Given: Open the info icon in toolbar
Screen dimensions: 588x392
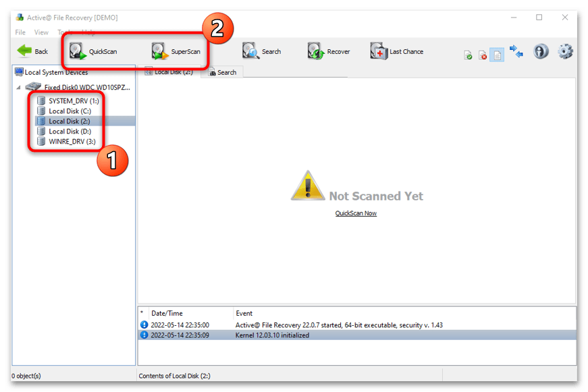Looking at the screenshot, I should point(541,51).
